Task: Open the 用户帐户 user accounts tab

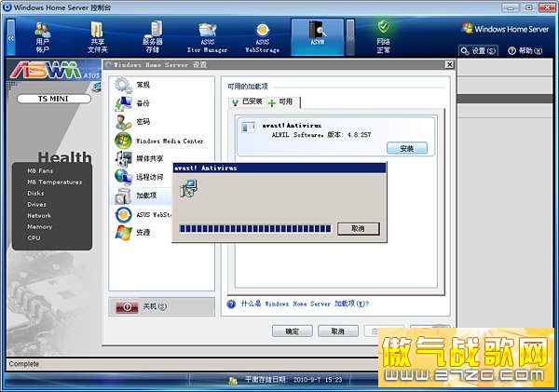Action: (43, 37)
